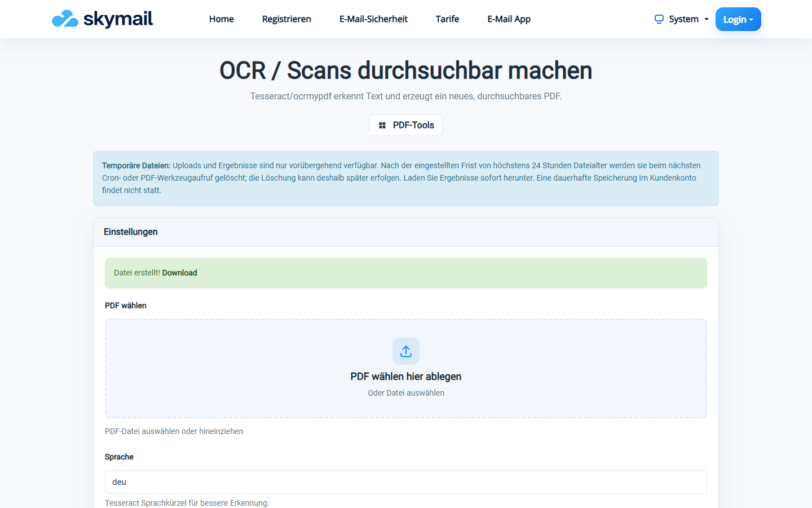Image resolution: width=812 pixels, height=508 pixels.
Task: Open the Registrieren menu item
Action: point(286,19)
